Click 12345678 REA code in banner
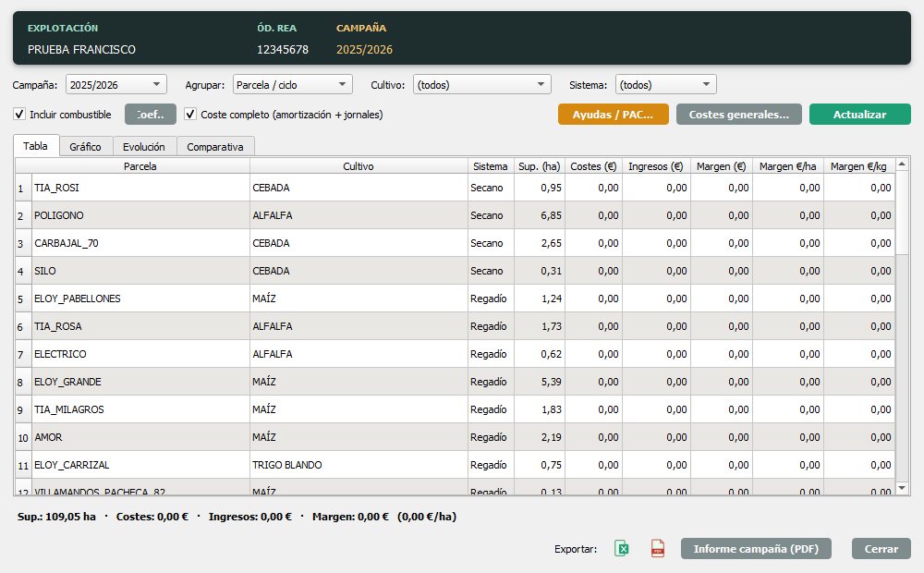 [282, 50]
